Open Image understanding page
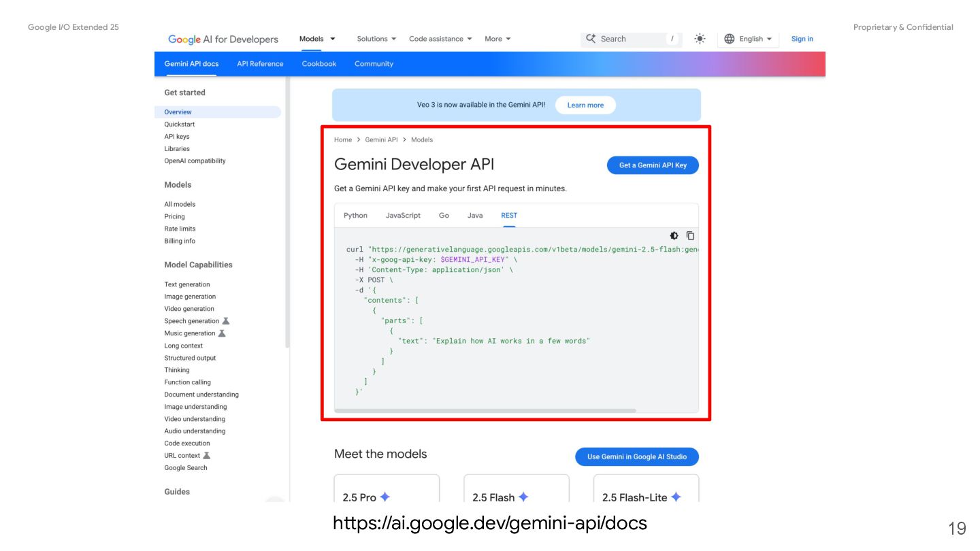980x551 pixels. coord(195,407)
